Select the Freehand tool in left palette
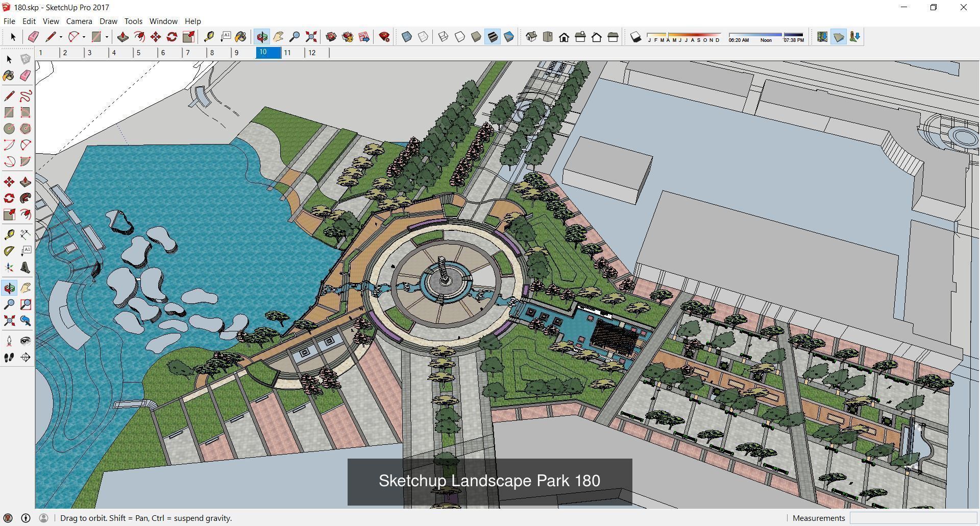 [26, 96]
